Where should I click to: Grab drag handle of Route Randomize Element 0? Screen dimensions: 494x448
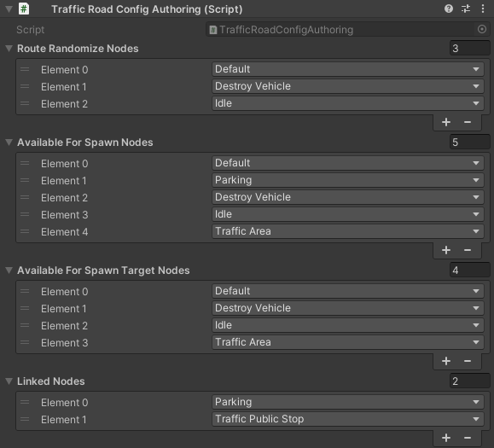pos(25,69)
